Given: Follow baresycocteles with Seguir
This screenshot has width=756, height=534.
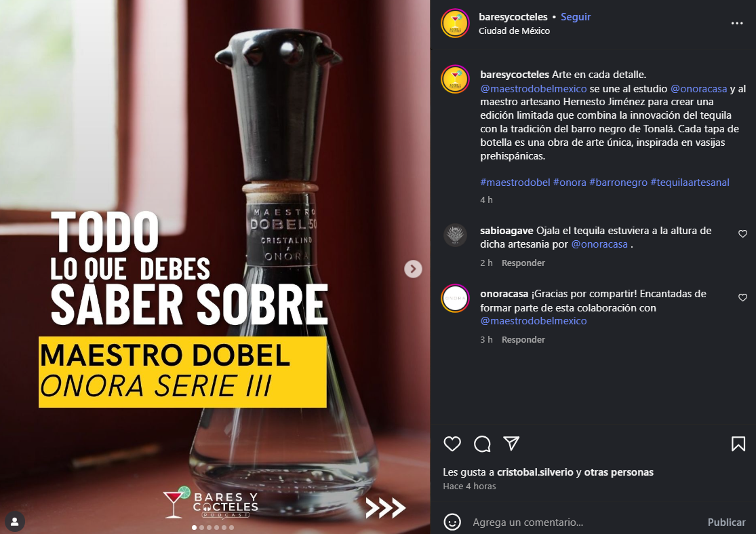Looking at the screenshot, I should [576, 17].
